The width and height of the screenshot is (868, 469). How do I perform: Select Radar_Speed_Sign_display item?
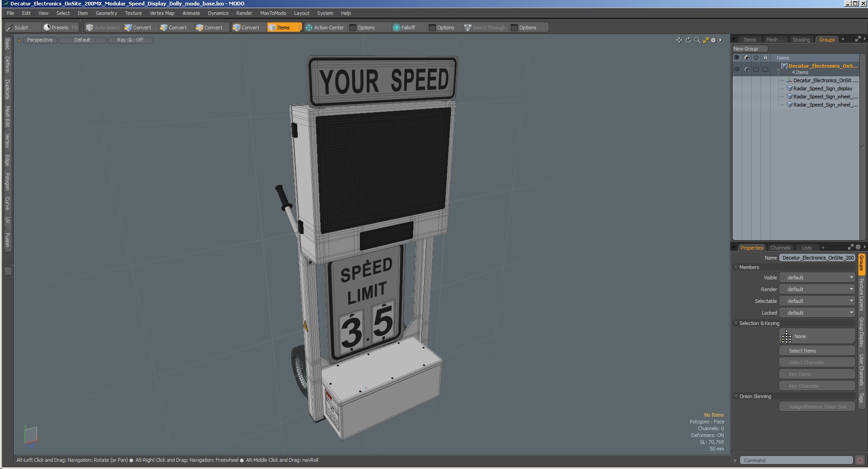(x=822, y=88)
